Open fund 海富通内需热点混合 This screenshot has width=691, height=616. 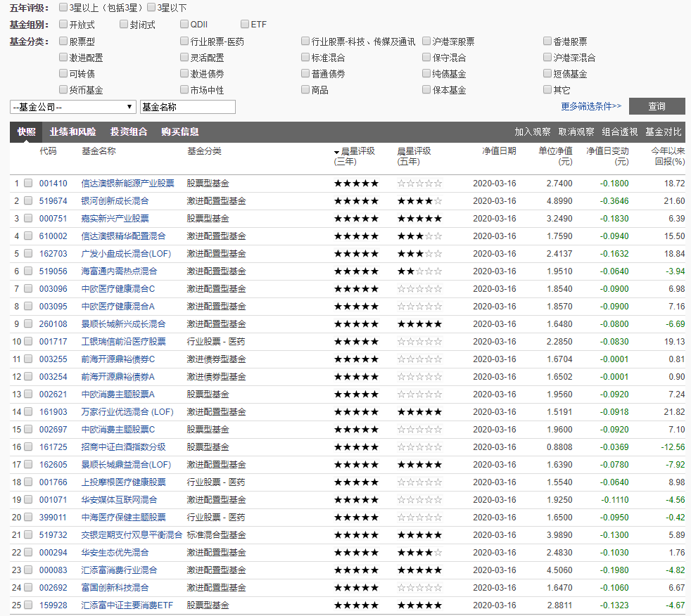click(x=119, y=271)
